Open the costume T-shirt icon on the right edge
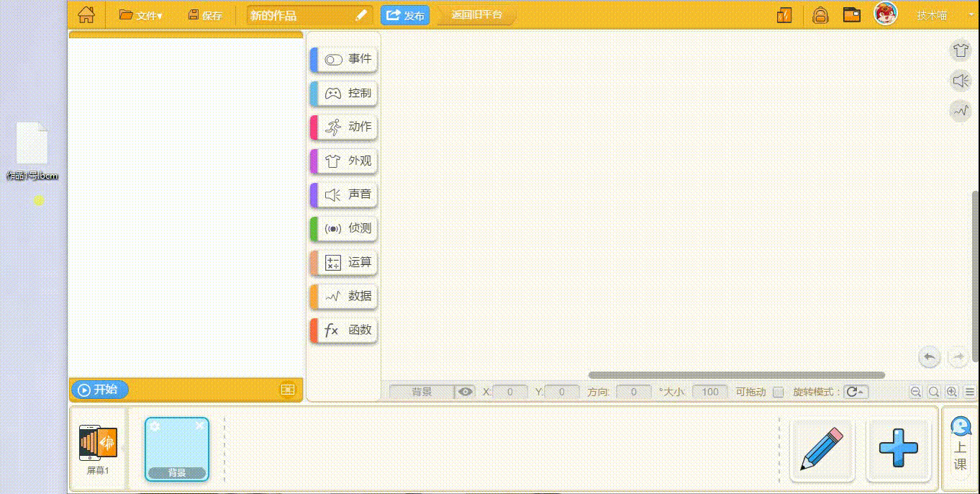The width and height of the screenshot is (980, 494). point(961,50)
